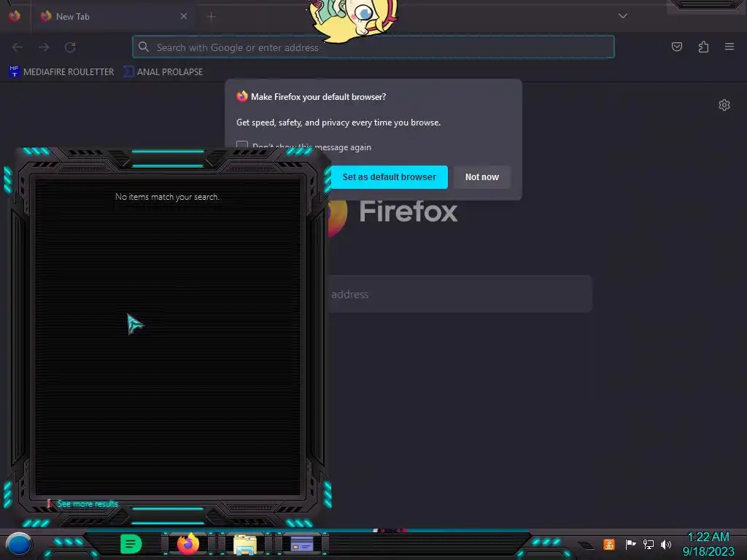This screenshot has width=747, height=560.
Task: Open green notes app on taskbar
Action: click(x=131, y=544)
